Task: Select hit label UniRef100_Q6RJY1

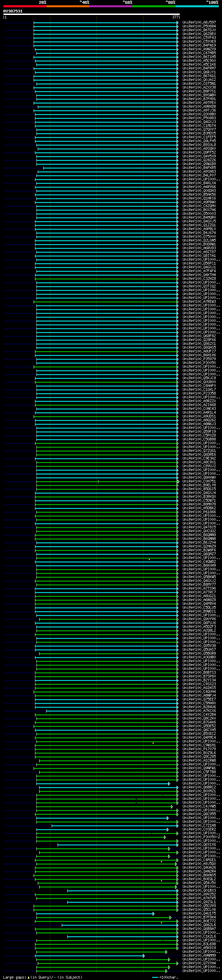Action: click(x=199, y=72)
